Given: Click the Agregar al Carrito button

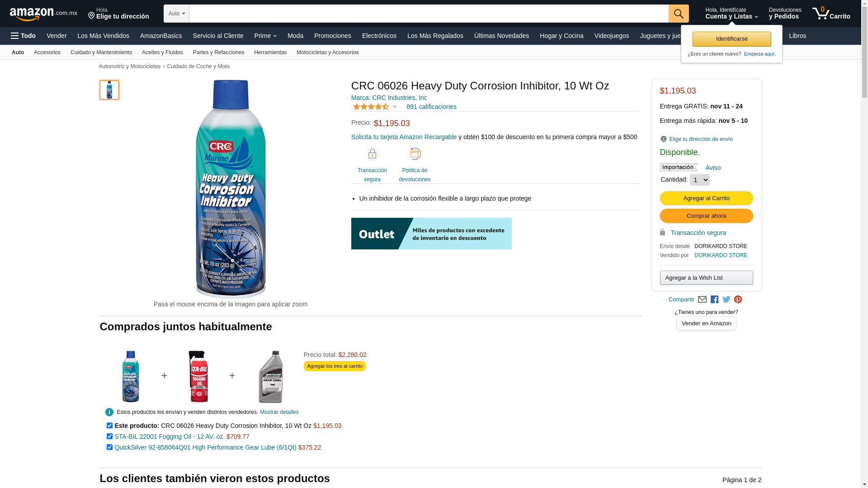Looking at the screenshot, I should pyautogui.click(x=706, y=198).
